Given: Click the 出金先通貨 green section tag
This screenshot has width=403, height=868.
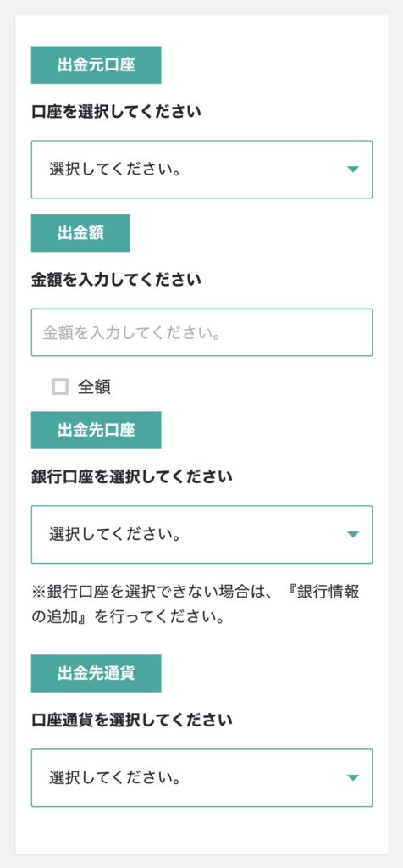Looking at the screenshot, I should click(x=97, y=674).
